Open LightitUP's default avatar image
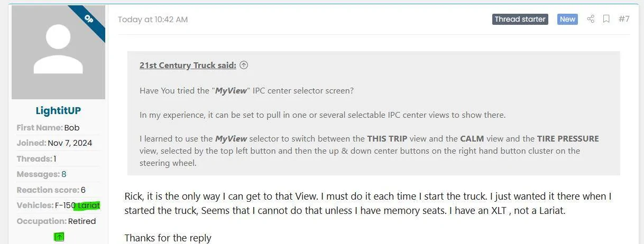Image resolution: width=644 pixels, height=244 pixels. [x=58, y=52]
